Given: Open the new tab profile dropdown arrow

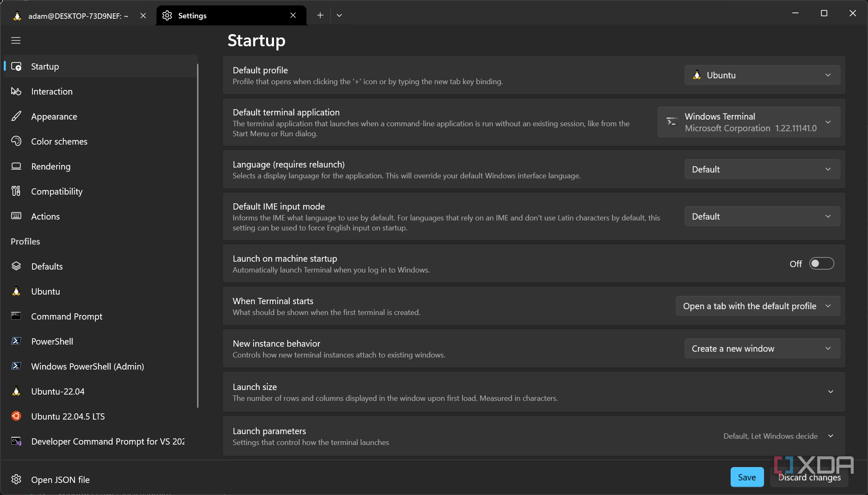Looking at the screenshot, I should (339, 15).
